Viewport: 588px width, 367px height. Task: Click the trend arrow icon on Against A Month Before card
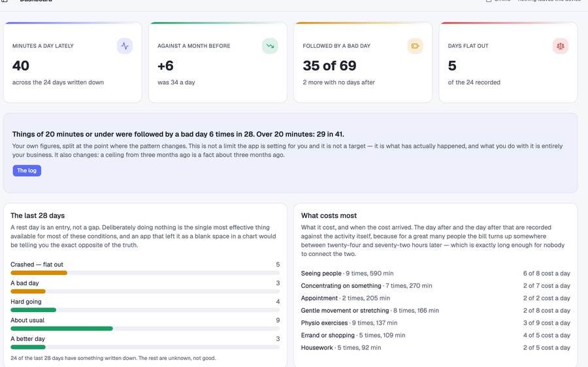[270, 46]
